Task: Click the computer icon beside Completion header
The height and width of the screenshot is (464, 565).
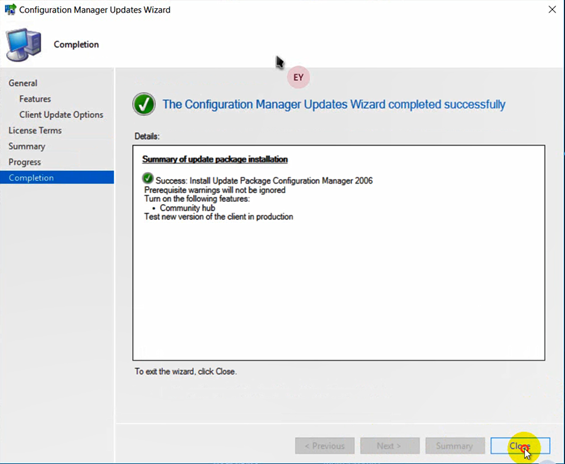Action: (23, 45)
